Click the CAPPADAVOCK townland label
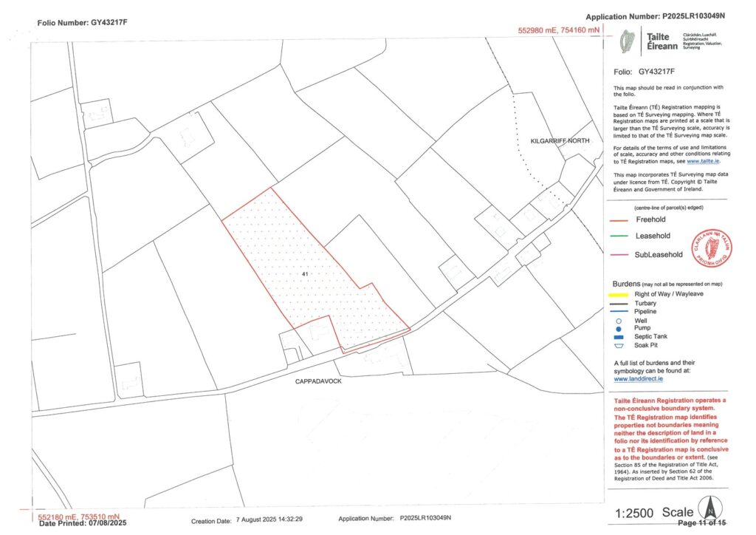This screenshot has height=535, width=756. pyautogui.click(x=318, y=381)
